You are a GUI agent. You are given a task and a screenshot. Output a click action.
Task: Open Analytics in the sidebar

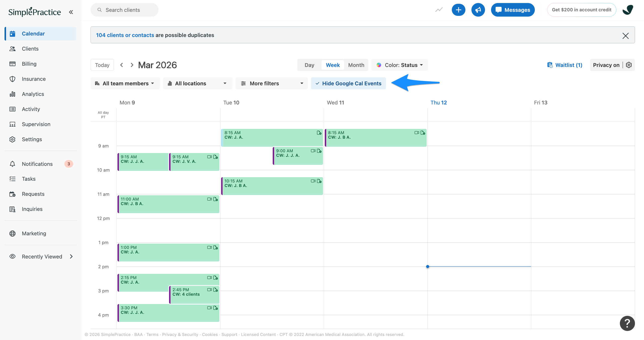(x=41, y=94)
